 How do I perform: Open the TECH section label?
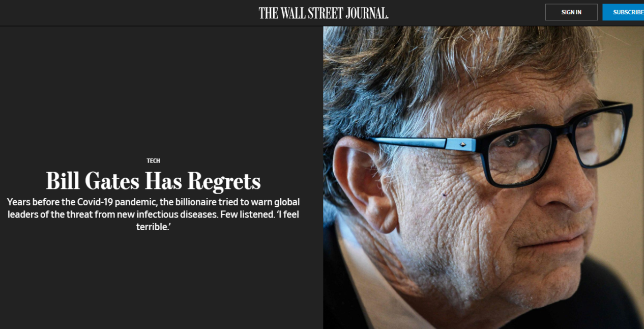(153, 160)
